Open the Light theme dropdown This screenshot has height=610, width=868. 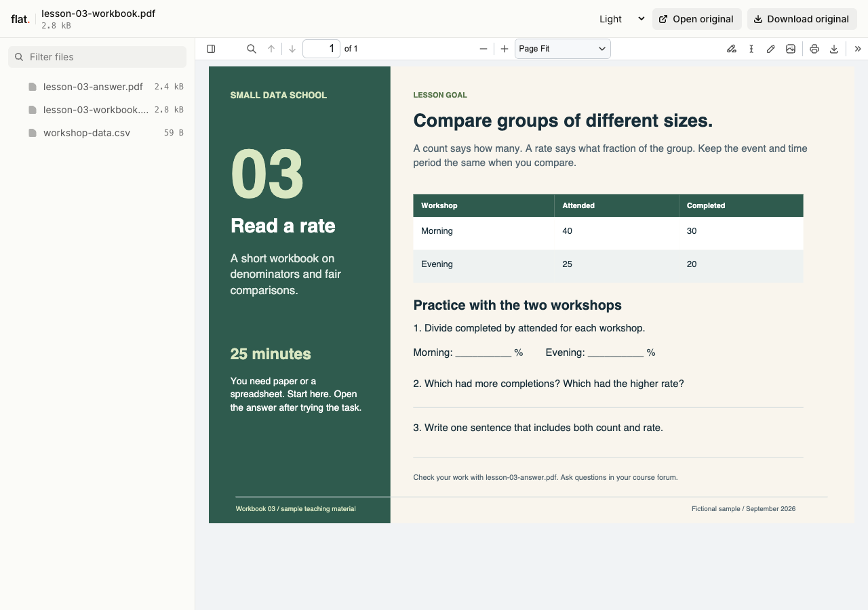click(x=622, y=19)
